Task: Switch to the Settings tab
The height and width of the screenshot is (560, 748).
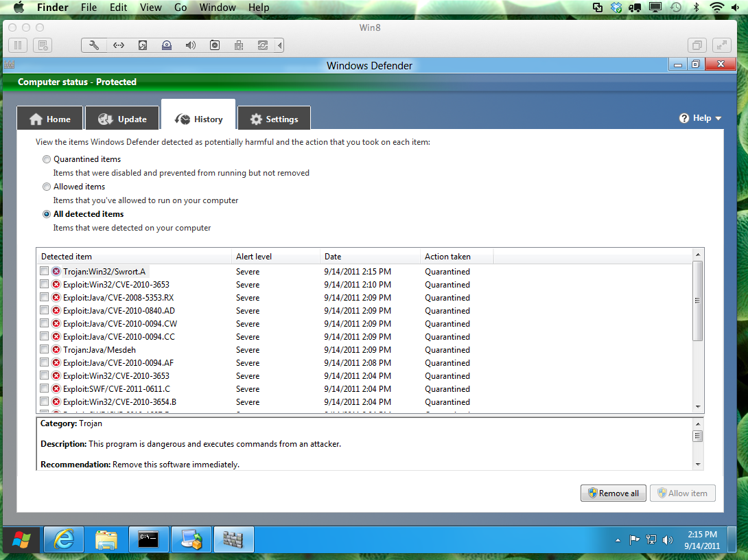Action: point(274,118)
